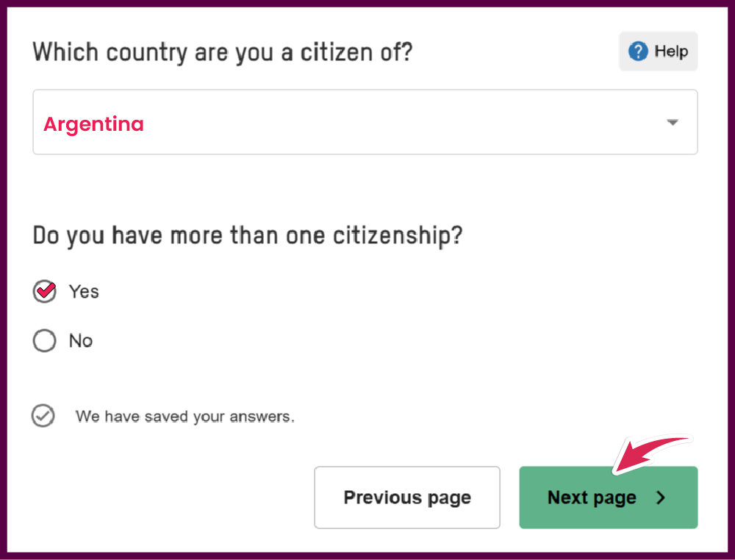The width and height of the screenshot is (735, 560).
Task: Open the Help button
Action: pyautogui.click(x=658, y=51)
